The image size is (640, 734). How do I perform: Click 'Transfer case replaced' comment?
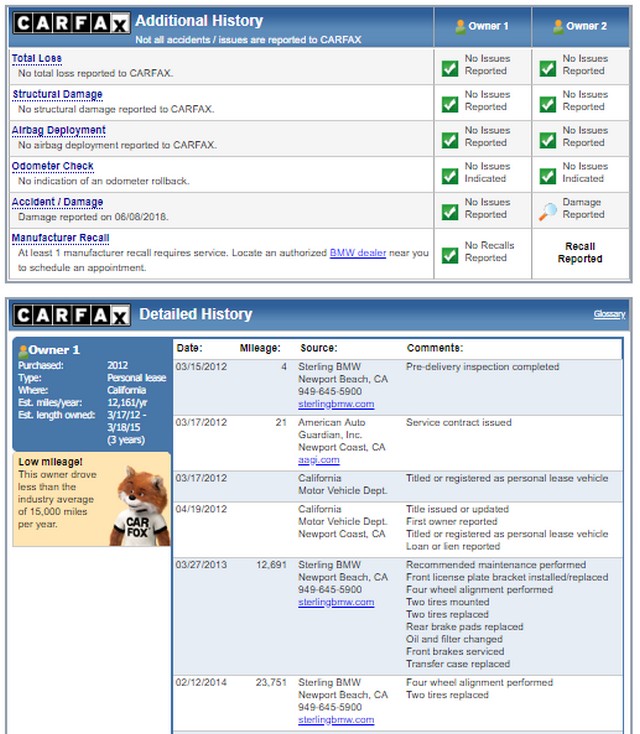458,664
